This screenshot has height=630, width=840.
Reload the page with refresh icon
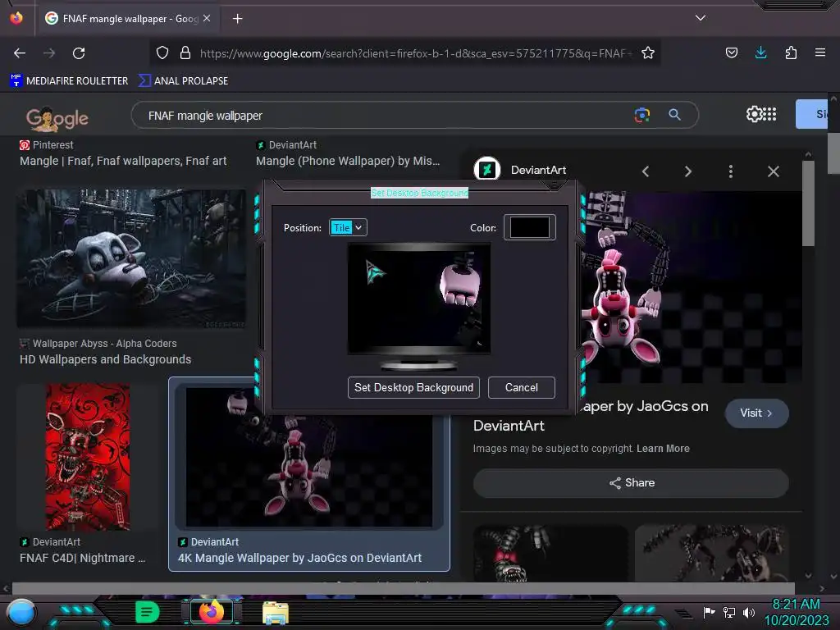(x=79, y=53)
